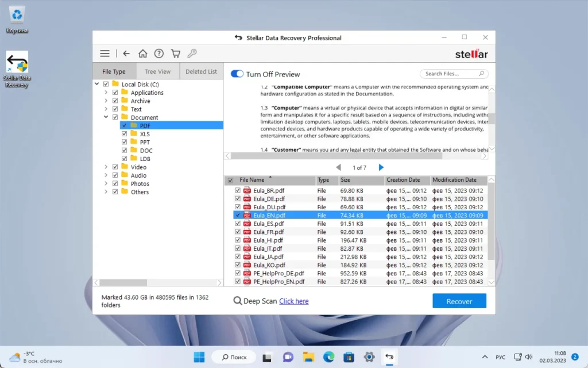Screen dimensions: 588x368
Task: Open the Buy cart icon
Action: (176, 53)
